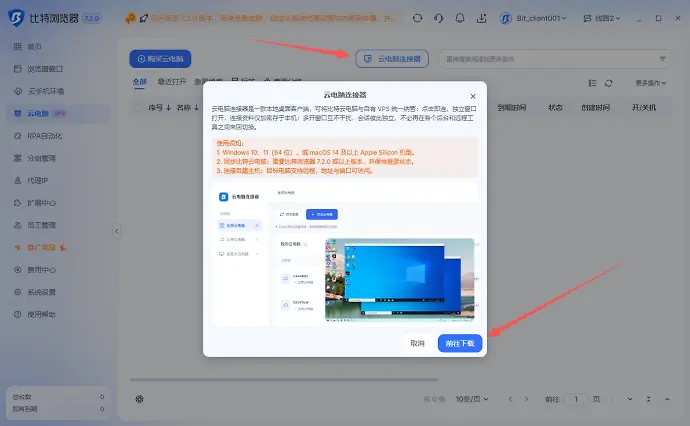
Task: Click the bottom-bar collapse arrows icon
Action: coord(648,399)
